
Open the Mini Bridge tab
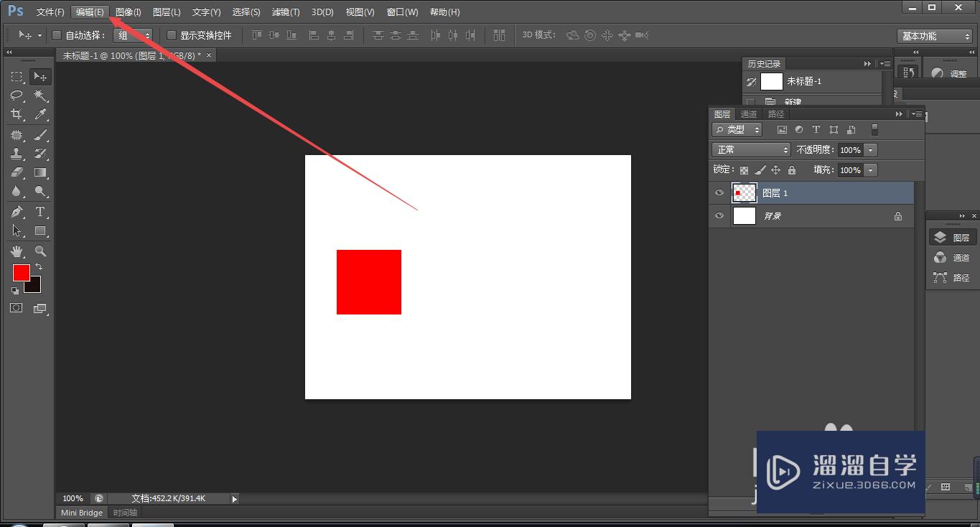(x=82, y=513)
